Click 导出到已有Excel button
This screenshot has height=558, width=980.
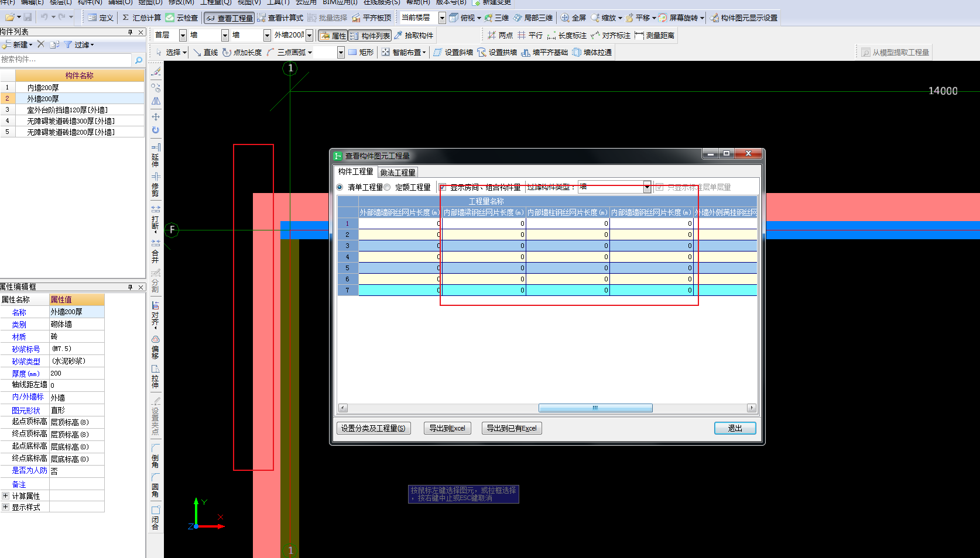click(x=512, y=428)
